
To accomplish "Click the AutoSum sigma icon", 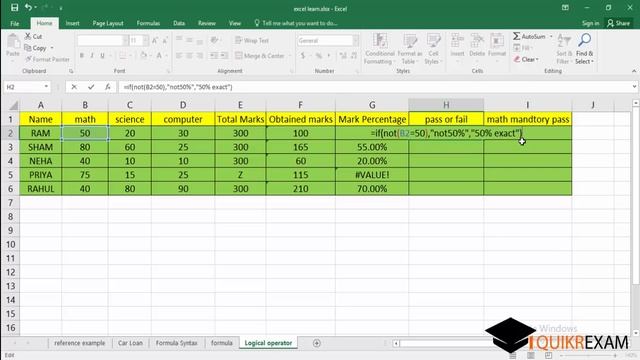I will point(517,36).
